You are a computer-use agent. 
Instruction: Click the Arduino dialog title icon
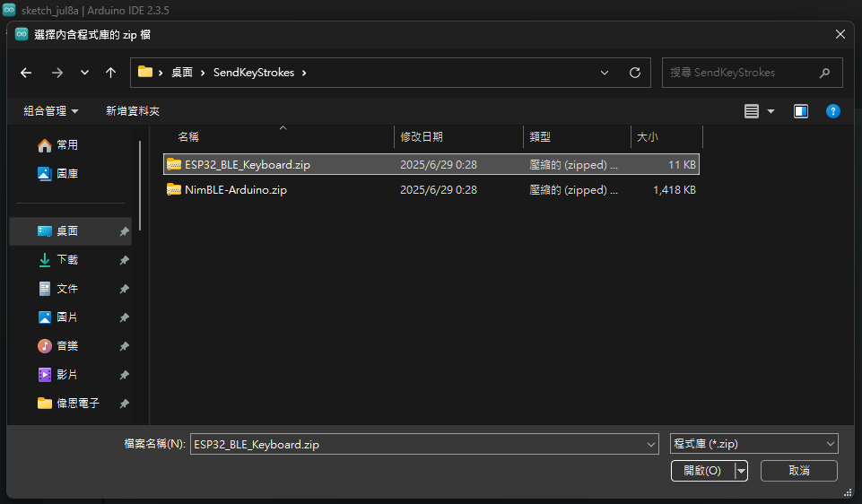[x=22, y=34]
